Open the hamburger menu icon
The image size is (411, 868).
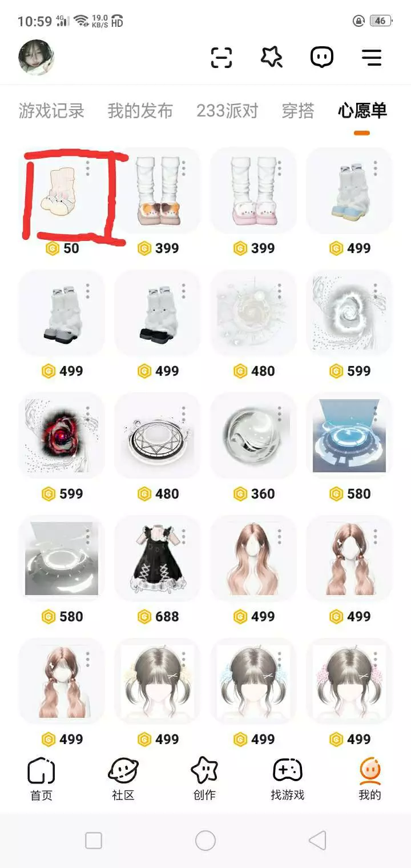(372, 57)
